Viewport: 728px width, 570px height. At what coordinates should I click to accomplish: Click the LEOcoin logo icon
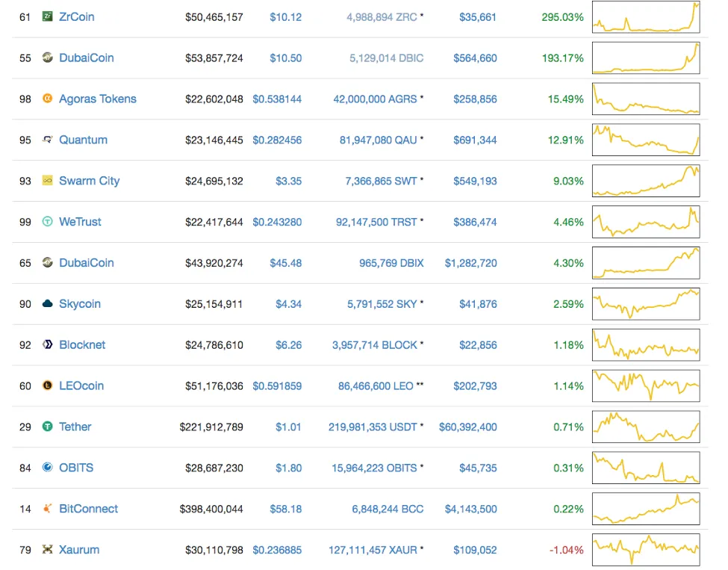coord(47,385)
